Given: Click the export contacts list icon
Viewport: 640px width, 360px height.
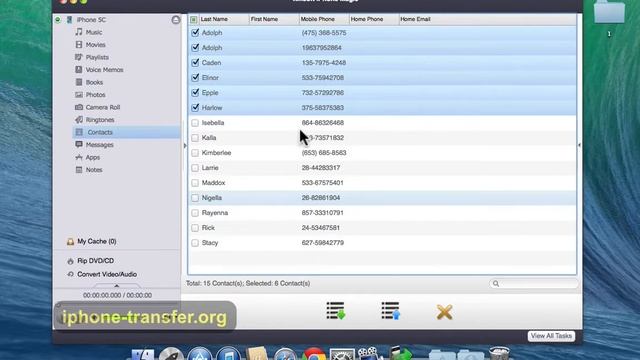Looking at the screenshot, I should click(x=391, y=311).
